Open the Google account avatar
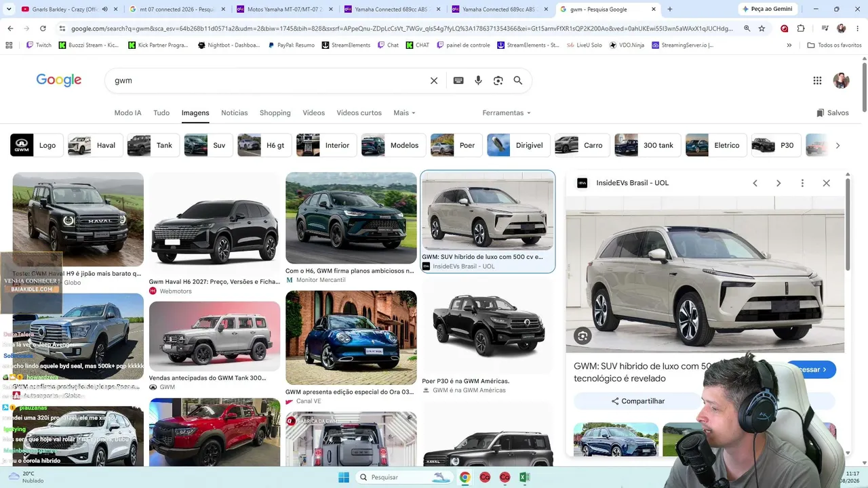Screen dimensions: 868x488 click(841, 81)
